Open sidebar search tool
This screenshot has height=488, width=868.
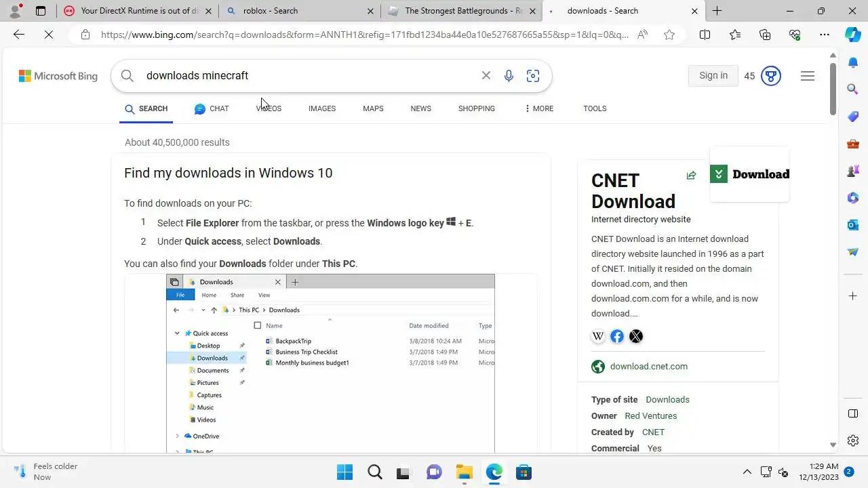pyautogui.click(x=853, y=89)
